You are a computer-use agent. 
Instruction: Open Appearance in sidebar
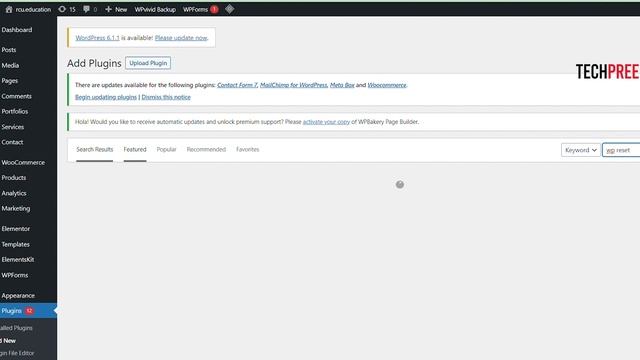(x=18, y=296)
